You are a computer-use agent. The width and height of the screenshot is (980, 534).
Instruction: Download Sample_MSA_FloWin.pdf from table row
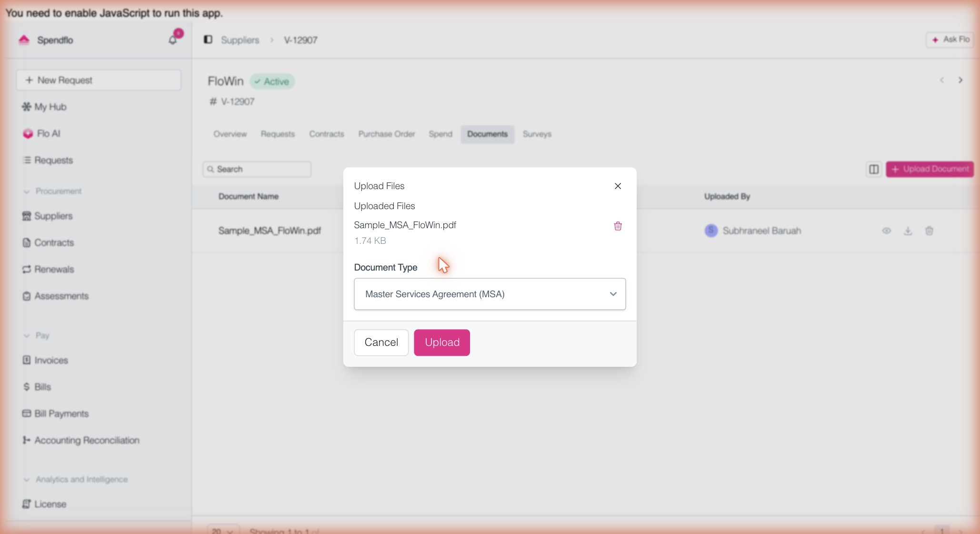tap(908, 231)
